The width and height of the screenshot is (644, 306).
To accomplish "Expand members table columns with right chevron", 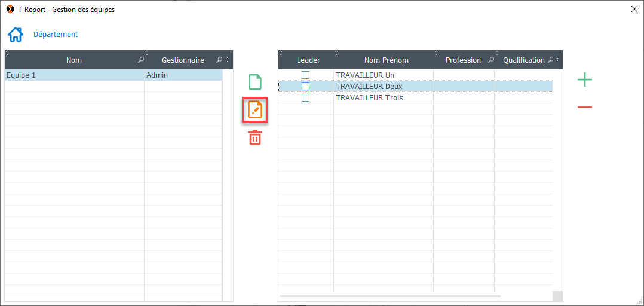I will [x=558, y=60].
